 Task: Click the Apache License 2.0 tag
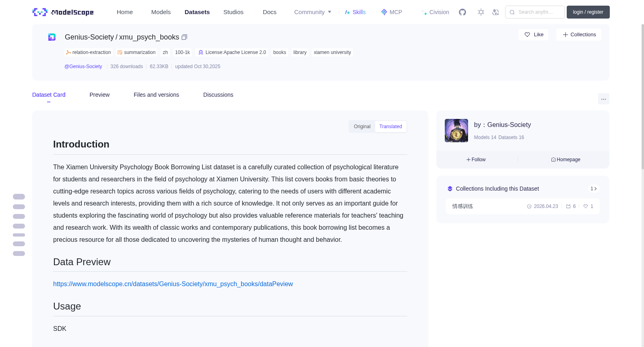(232, 52)
